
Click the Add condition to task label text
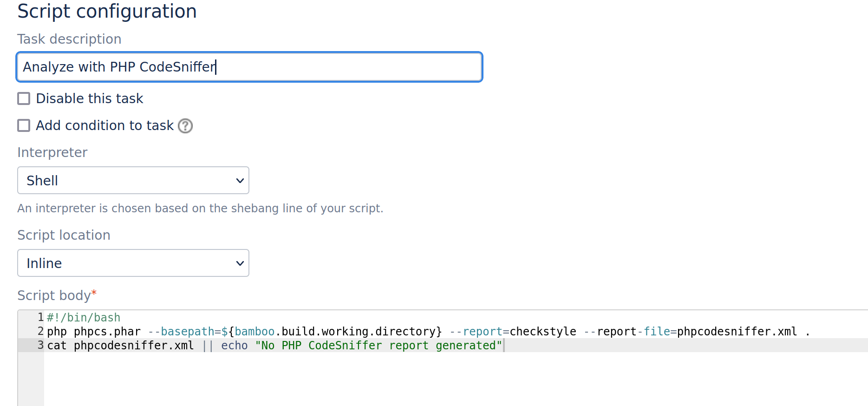pos(104,125)
